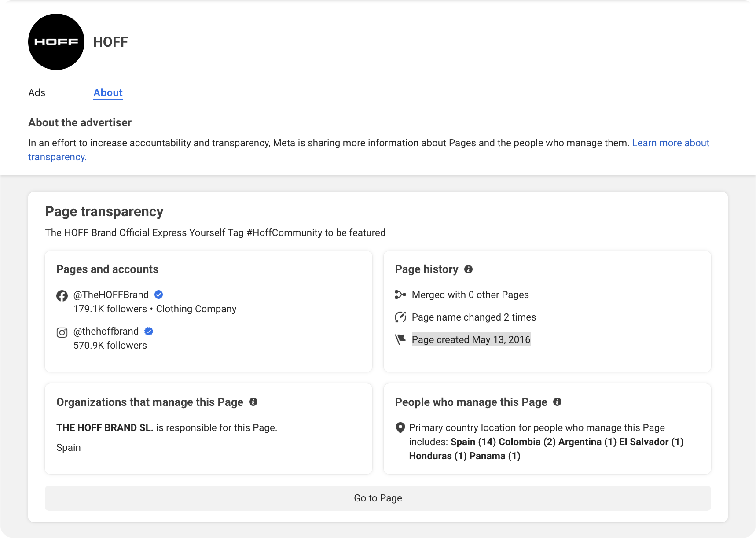Switch to the Ads tab
The image size is (756, 538).
(x=37, y=92)
